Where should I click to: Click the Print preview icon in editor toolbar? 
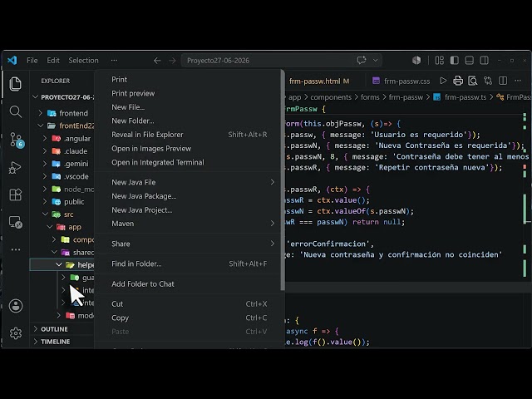pos(473,81)
